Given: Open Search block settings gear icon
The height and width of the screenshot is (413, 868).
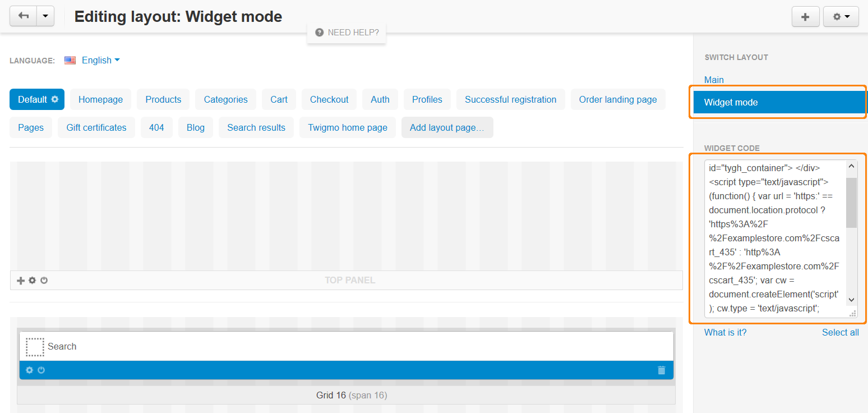Looking at the screenshot, I should pos(30,370).
